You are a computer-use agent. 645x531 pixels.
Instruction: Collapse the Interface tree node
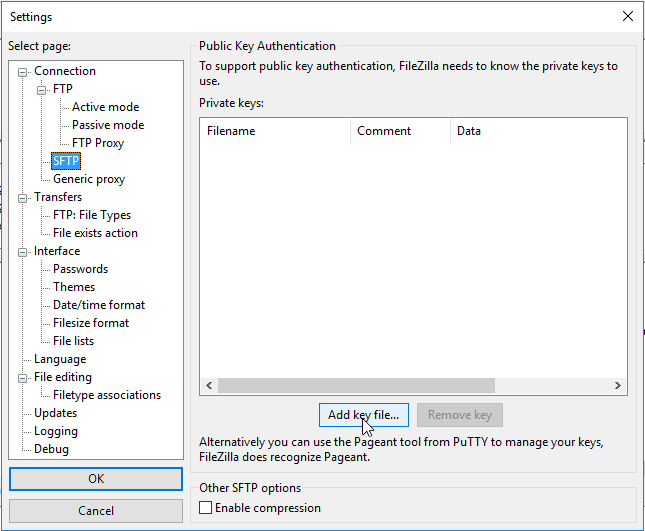tap(23, 252)
